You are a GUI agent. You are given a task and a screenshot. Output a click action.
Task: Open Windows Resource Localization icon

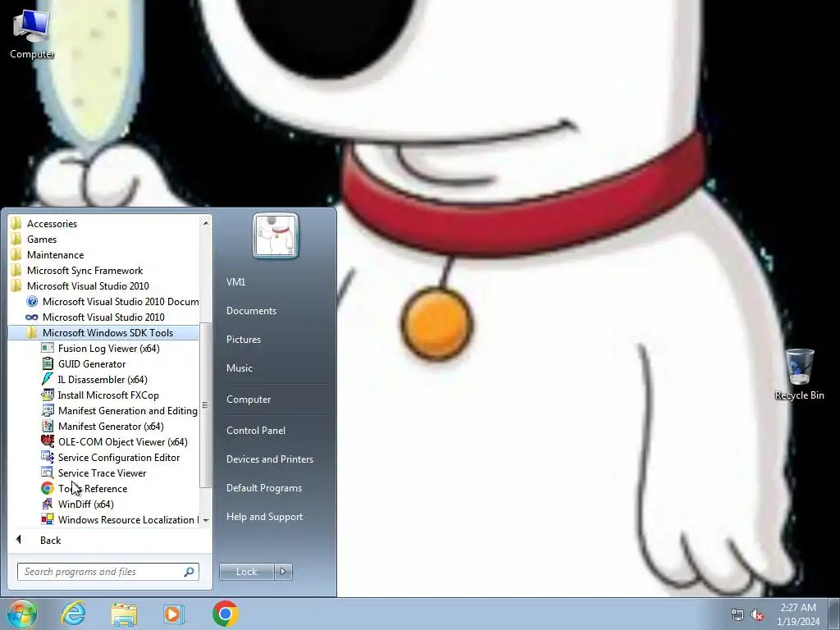point(47,519)
